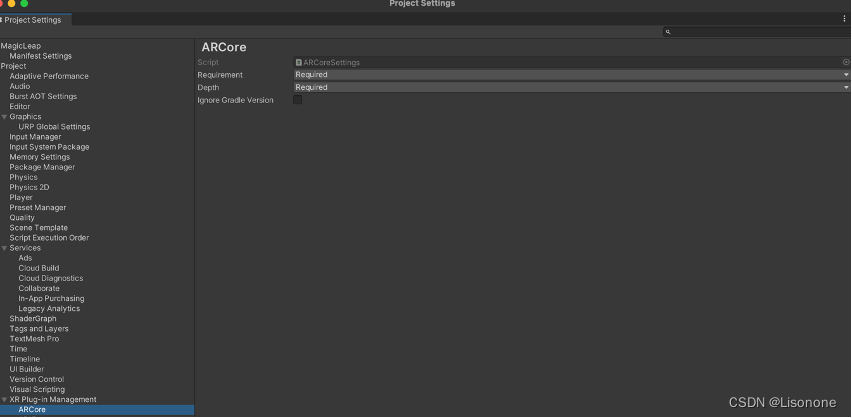Image resolution: width=852 pixels, height=418 pixels.
Task: Collapse the Services tree section
Action: [4, 248]
